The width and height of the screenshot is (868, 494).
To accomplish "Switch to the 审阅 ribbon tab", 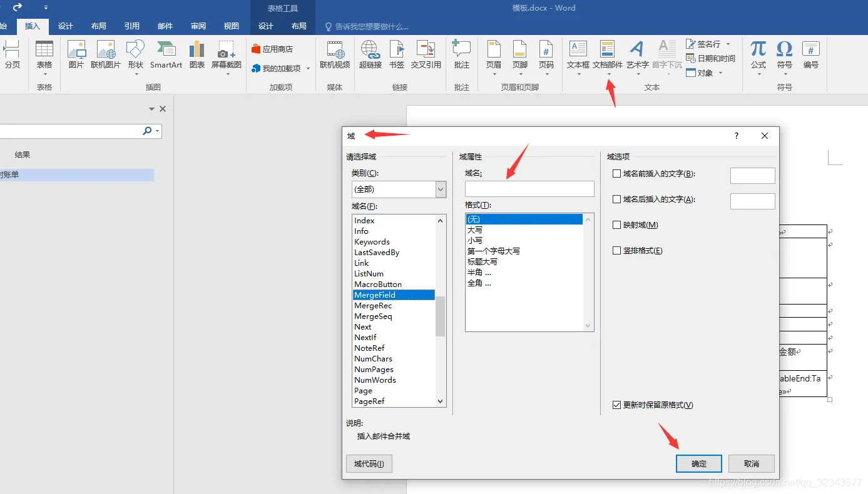I will (198, 26).
